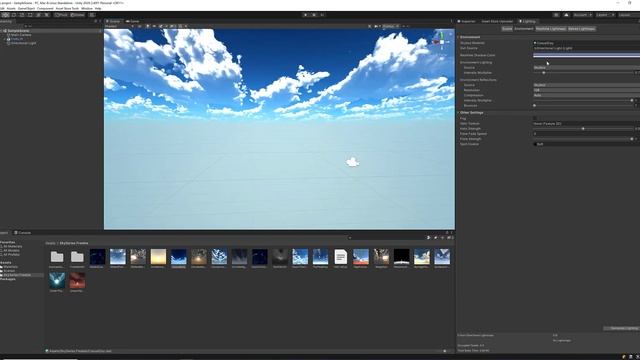This screenshot has width=640, height=360.
Task: Click the Sun Source field
Action: point(586,48)
